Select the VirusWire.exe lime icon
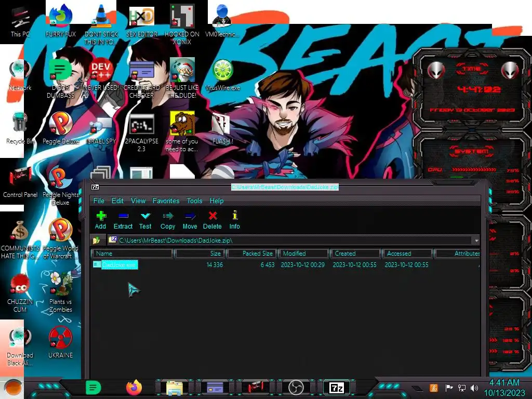Screen dimensions: 532x399 pos(222,75)
